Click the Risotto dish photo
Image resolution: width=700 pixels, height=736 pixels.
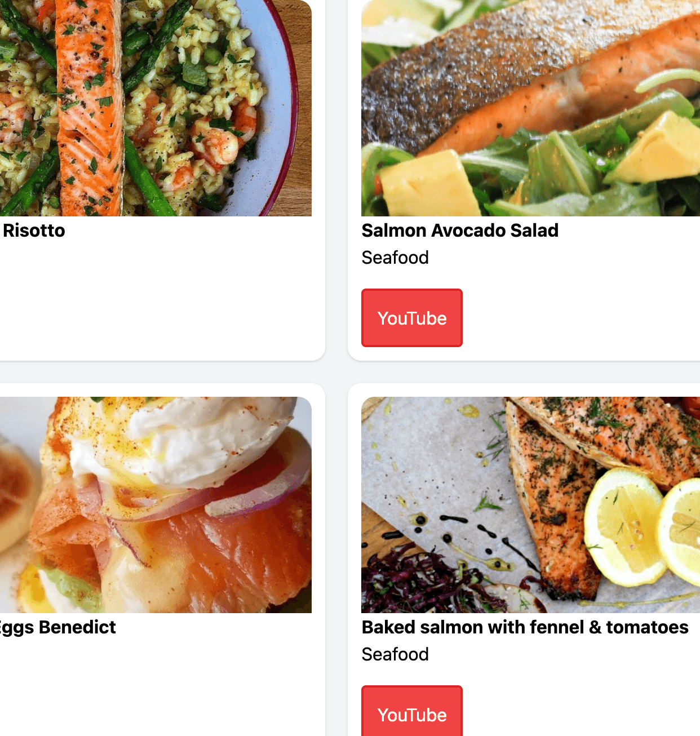(x=156, y=108)
